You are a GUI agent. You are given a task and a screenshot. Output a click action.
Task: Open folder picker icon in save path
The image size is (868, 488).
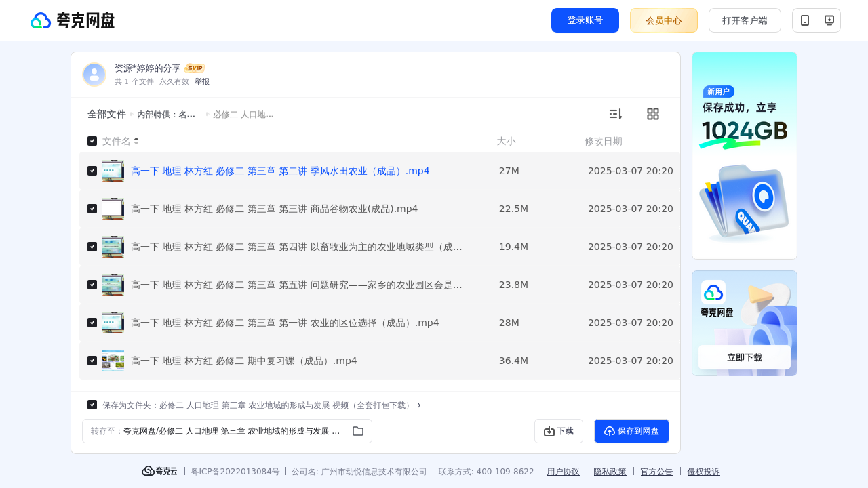[358, 431]
